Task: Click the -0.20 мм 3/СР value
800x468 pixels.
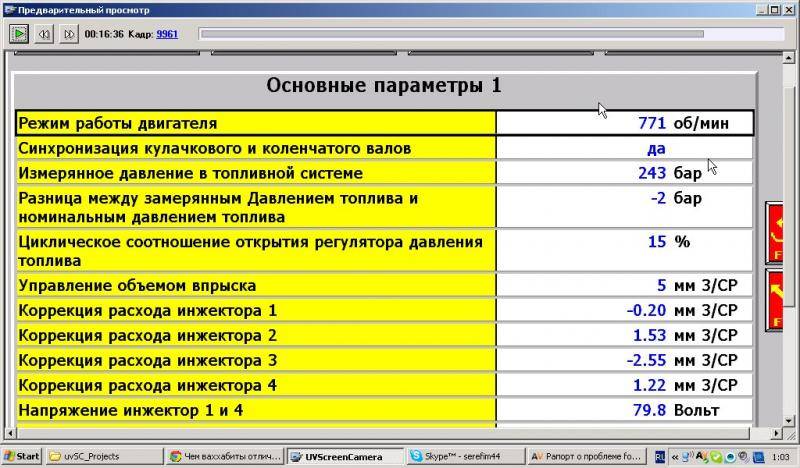Action: (682, 310)
